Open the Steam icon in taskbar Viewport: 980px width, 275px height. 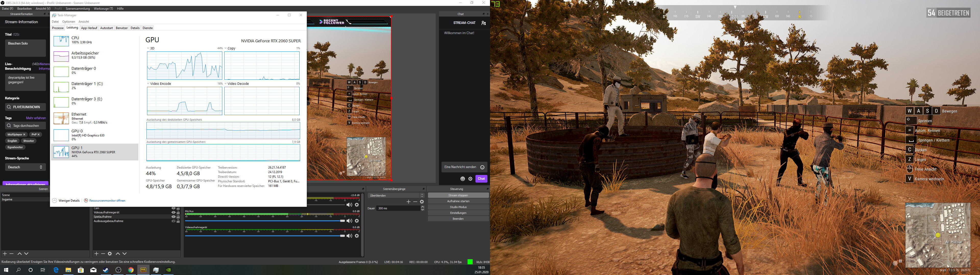click(106, 270)
